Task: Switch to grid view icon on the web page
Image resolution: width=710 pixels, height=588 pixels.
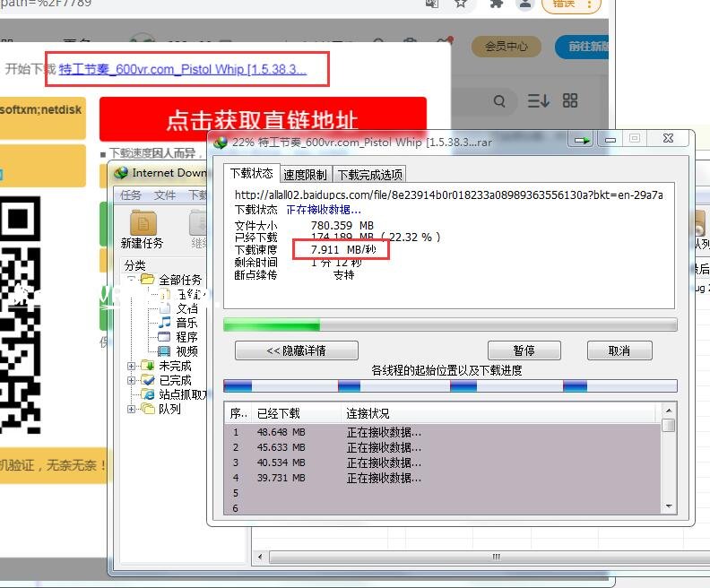Action: tap(570, 100)
